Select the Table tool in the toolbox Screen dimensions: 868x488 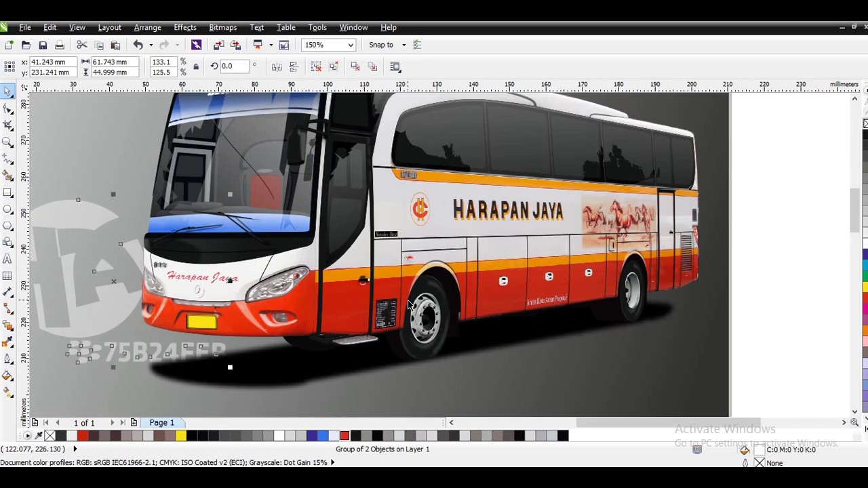8,275
